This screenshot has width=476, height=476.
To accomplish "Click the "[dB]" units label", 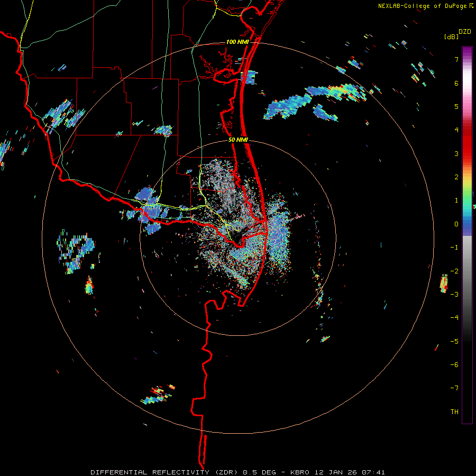I will click(x=451, y=36).
